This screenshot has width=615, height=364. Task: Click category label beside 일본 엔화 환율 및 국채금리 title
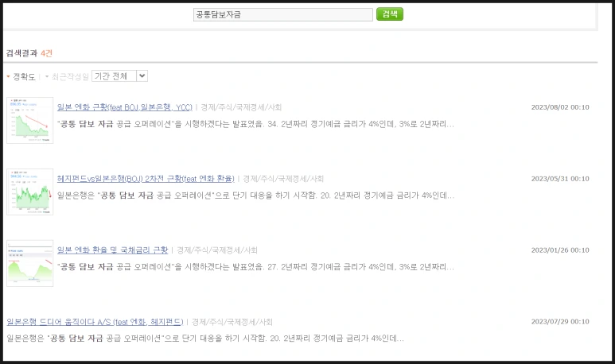[x=217, y=250]
